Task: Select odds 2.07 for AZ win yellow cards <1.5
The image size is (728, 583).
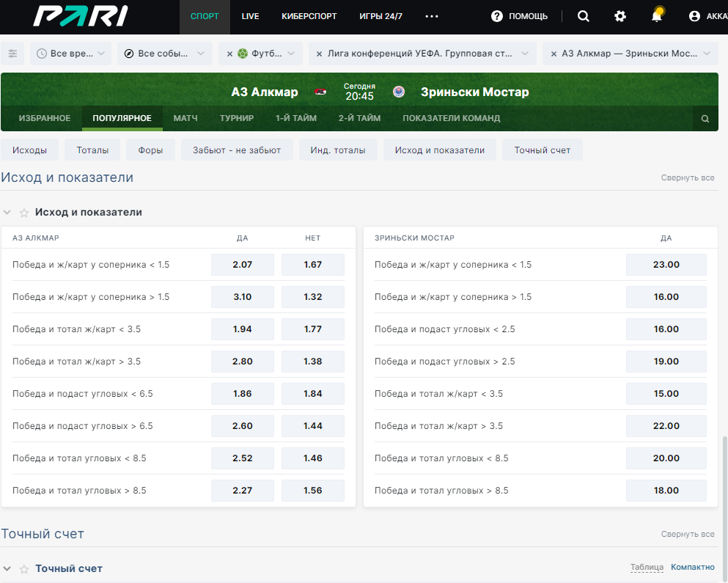Action: (x=243, y=265)
